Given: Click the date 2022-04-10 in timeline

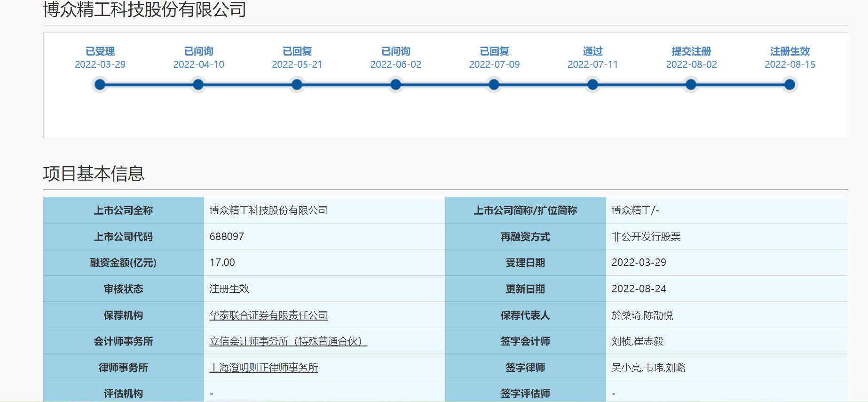Looking at the screenshot, I should point(198,64).
